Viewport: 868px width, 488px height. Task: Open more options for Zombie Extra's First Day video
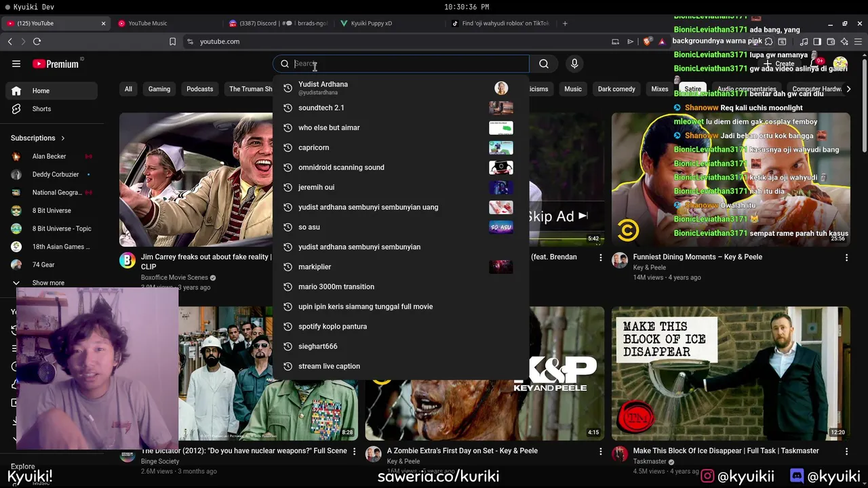[x=600, y=451]
